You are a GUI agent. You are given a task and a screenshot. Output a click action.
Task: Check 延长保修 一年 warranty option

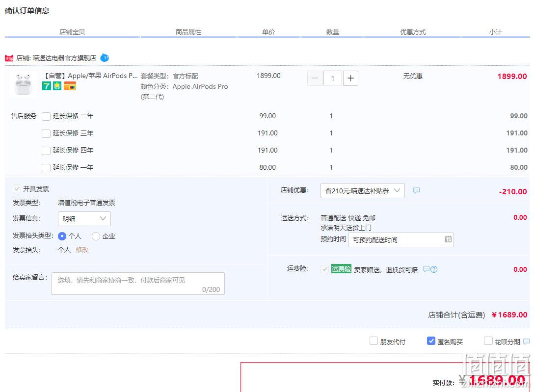(46, 168)
